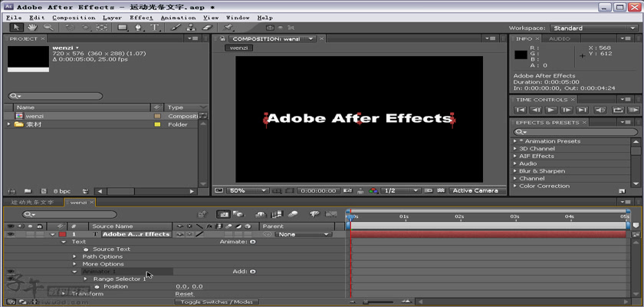Select the Rotation tool

pos(71,28)
